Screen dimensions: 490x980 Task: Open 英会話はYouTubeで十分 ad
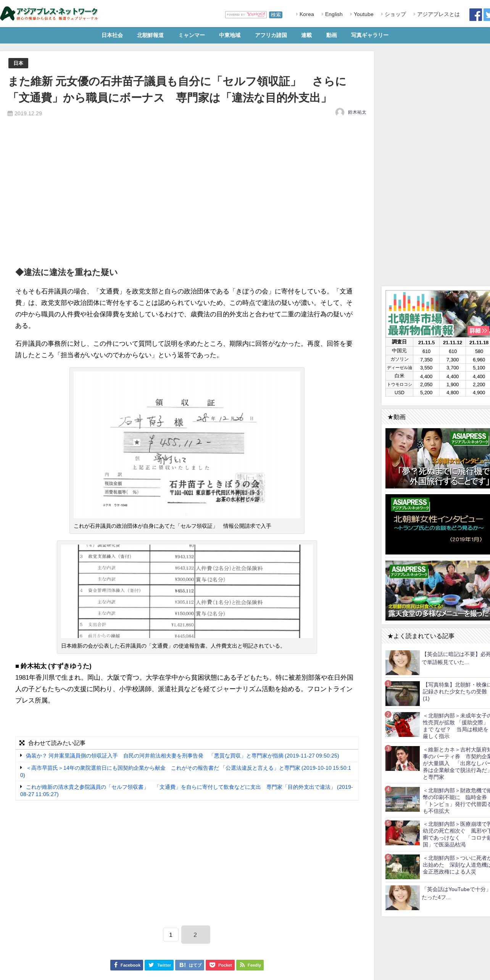[456, 893]
